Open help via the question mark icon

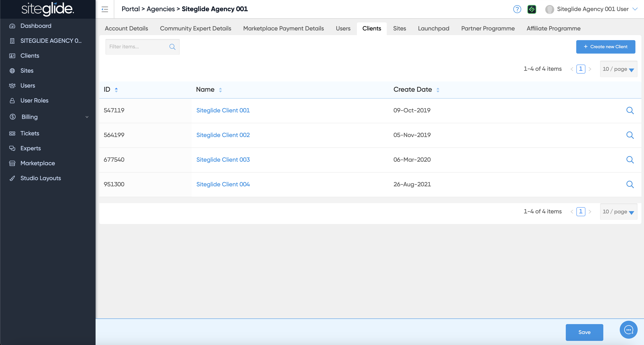517,9
